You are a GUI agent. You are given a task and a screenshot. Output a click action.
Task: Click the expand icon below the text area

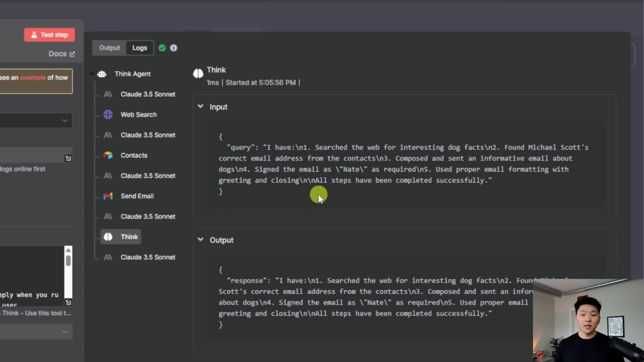pyautogui.click(x=68, y=302)
